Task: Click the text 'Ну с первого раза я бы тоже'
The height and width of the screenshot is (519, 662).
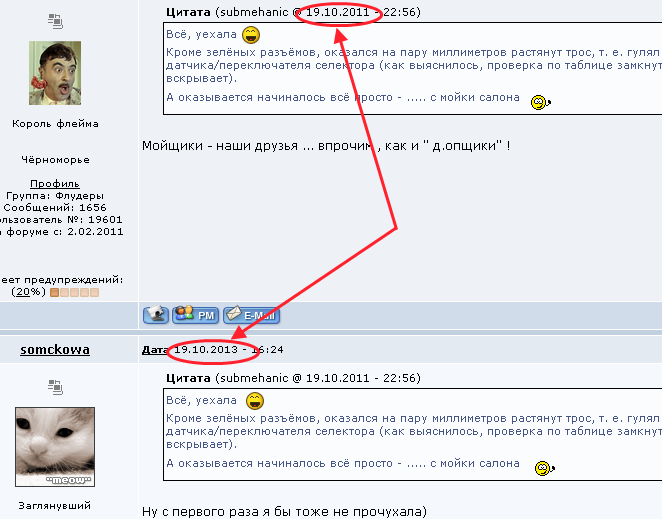Action: pos(236,512)
